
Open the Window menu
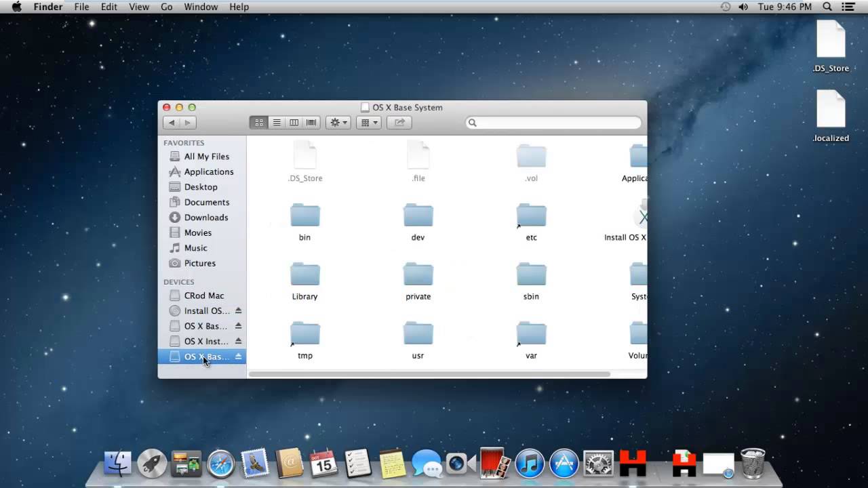click(201, 7)
